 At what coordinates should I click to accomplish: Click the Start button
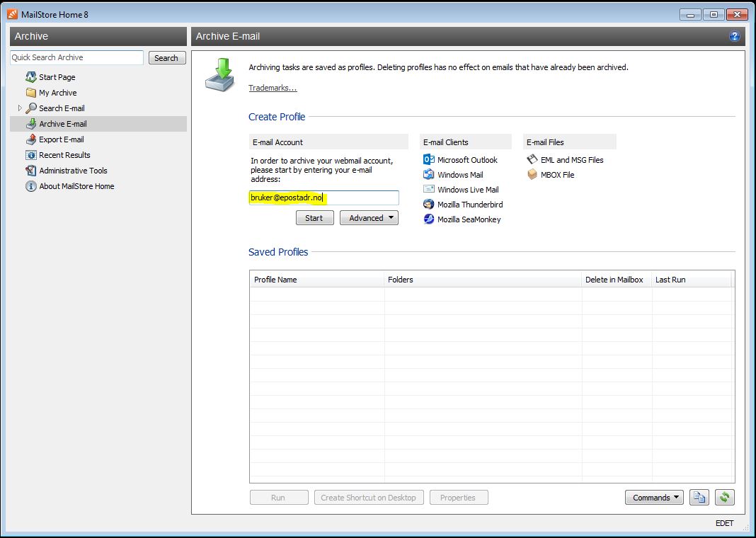coord(314,218)
